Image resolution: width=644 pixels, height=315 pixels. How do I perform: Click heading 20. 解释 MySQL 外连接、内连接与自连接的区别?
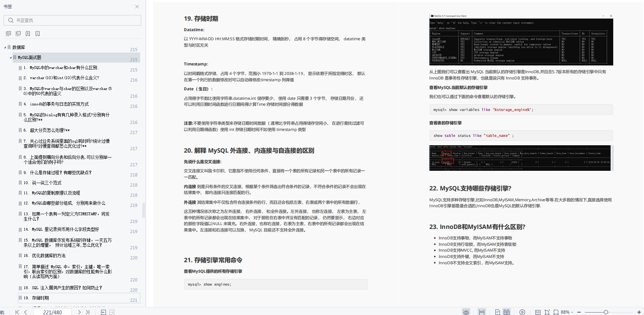pyautogui.click(x=249, y=150)
